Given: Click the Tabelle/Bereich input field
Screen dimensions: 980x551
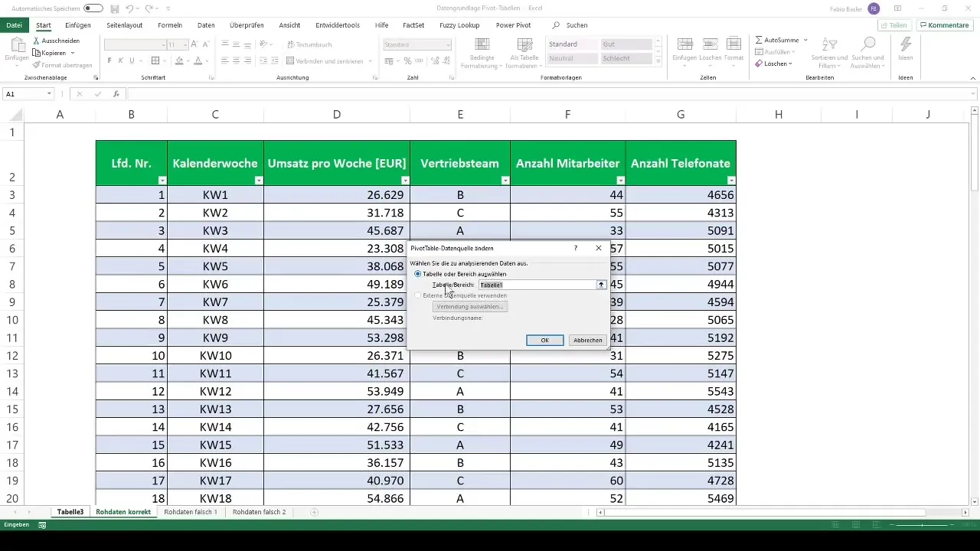Looking at the screenshot, I should click(x=537, y=285).
